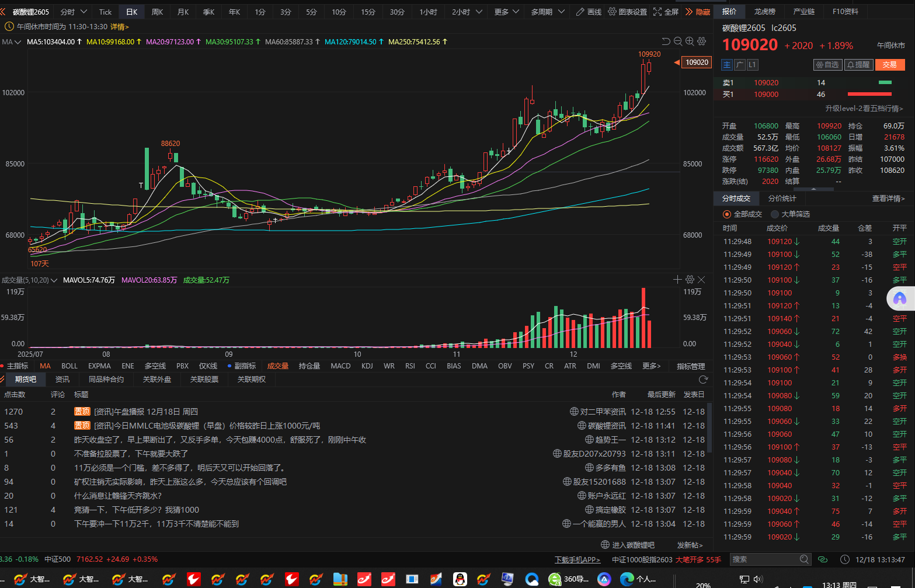Screen dimensions: 915x588
Task: Show 更多> sub indicators
Action: tap(651, 366)
